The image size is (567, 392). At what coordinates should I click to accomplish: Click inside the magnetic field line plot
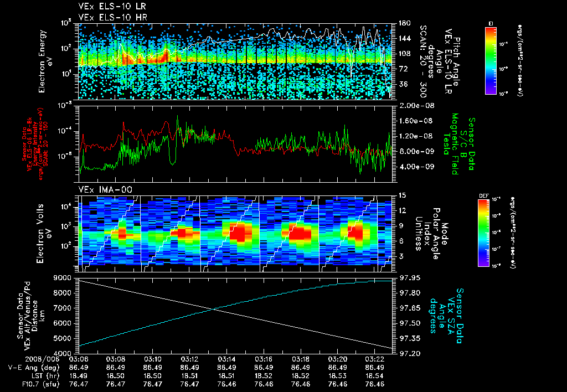[235, 144]
